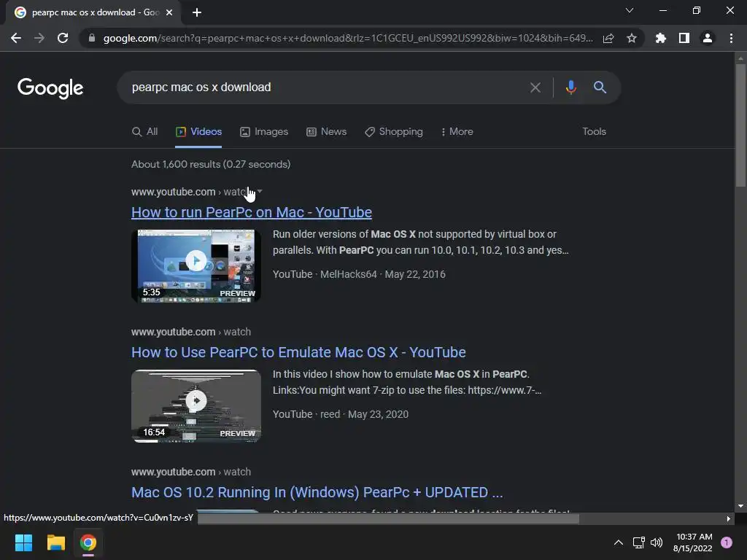747x560 pixels.
Task: Play the 5:35 video thumbnail preview
Action: [196, 265]
